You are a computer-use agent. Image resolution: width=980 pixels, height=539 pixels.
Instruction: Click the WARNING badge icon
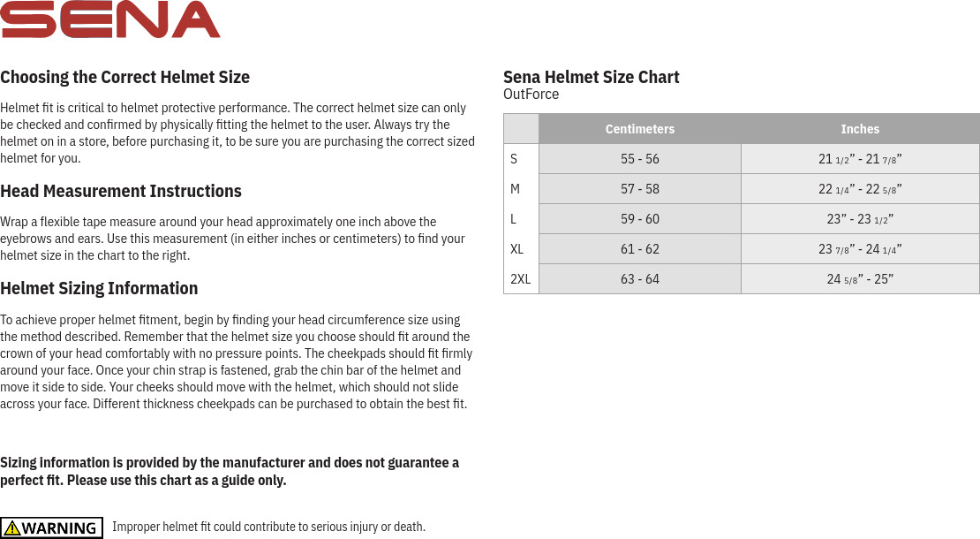51,528
